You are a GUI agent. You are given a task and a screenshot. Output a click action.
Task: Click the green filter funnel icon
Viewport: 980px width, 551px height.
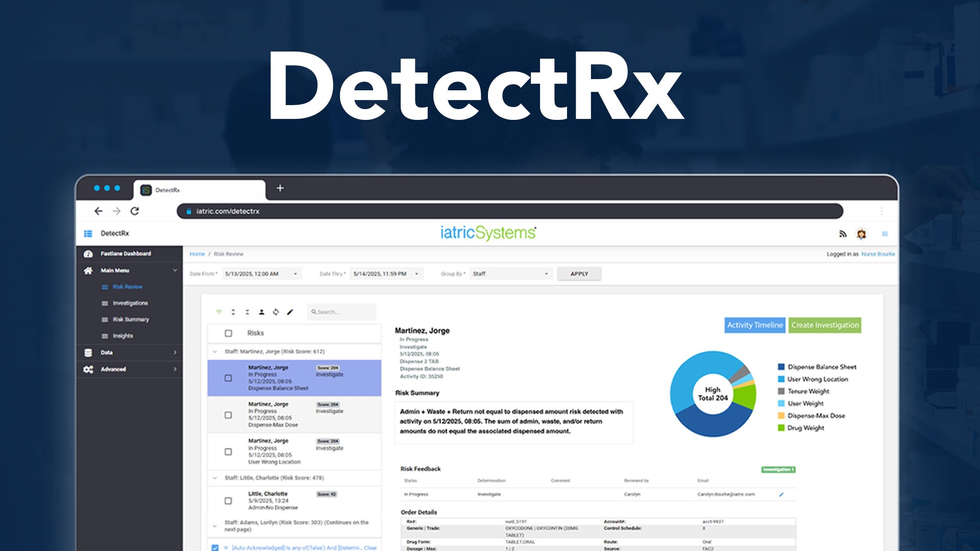point(219,312)
